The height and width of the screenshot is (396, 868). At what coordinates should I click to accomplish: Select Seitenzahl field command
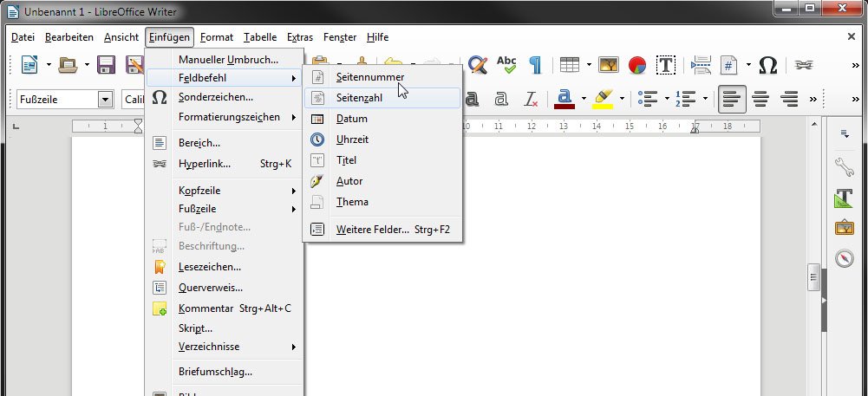coord(382,98)
